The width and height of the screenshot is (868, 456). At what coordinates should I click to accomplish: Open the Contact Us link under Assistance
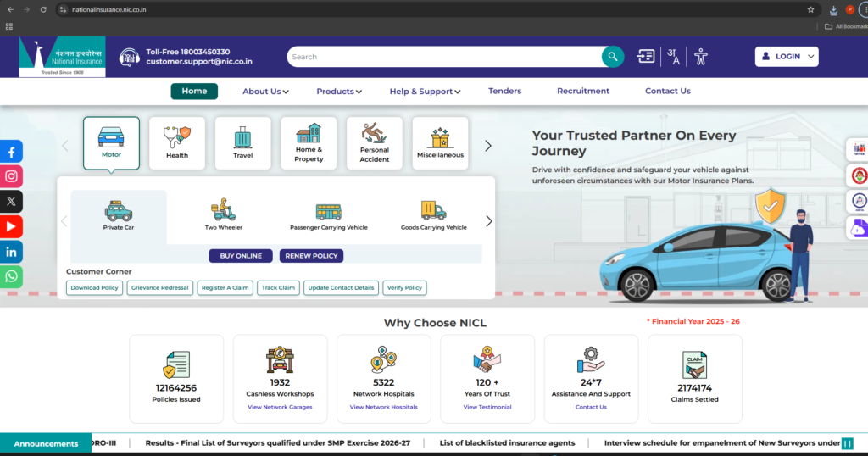[591, 407]
